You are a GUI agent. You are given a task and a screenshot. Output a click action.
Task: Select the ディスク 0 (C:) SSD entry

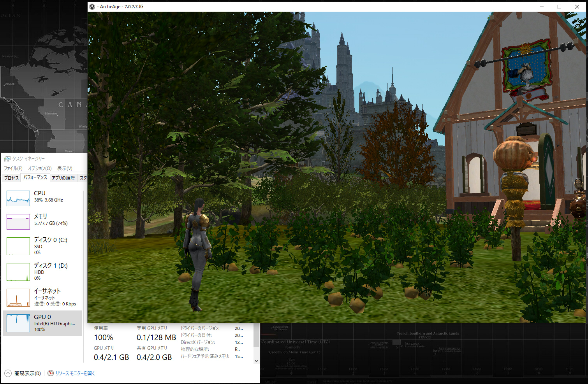[x=42, y=246]
